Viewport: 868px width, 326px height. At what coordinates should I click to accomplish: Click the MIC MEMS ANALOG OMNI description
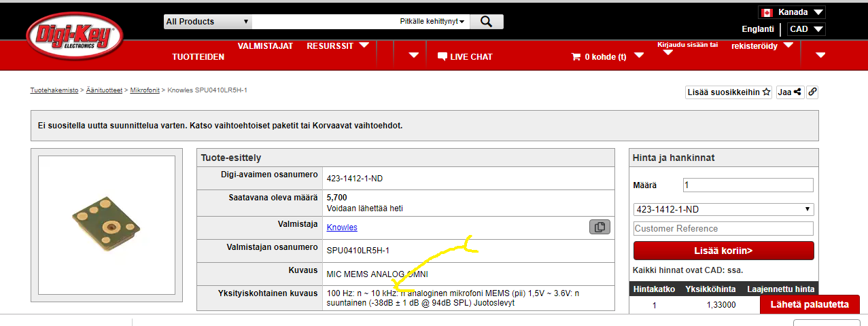(378, 274)
